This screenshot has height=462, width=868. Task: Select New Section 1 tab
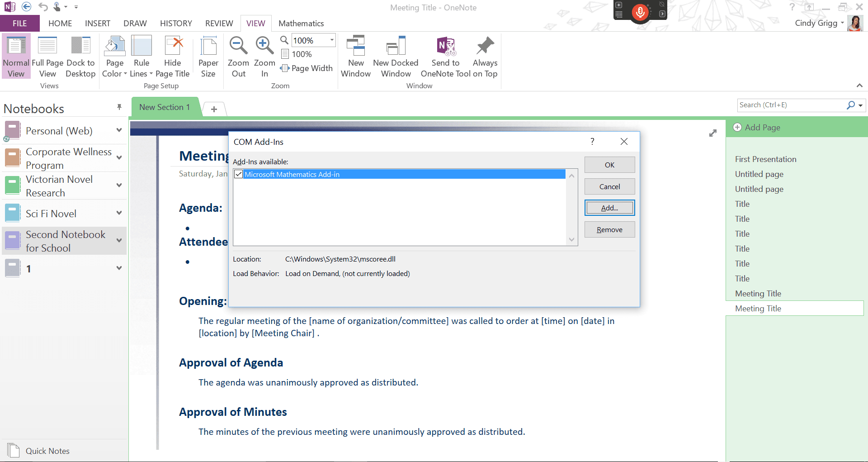coord(165,107)
